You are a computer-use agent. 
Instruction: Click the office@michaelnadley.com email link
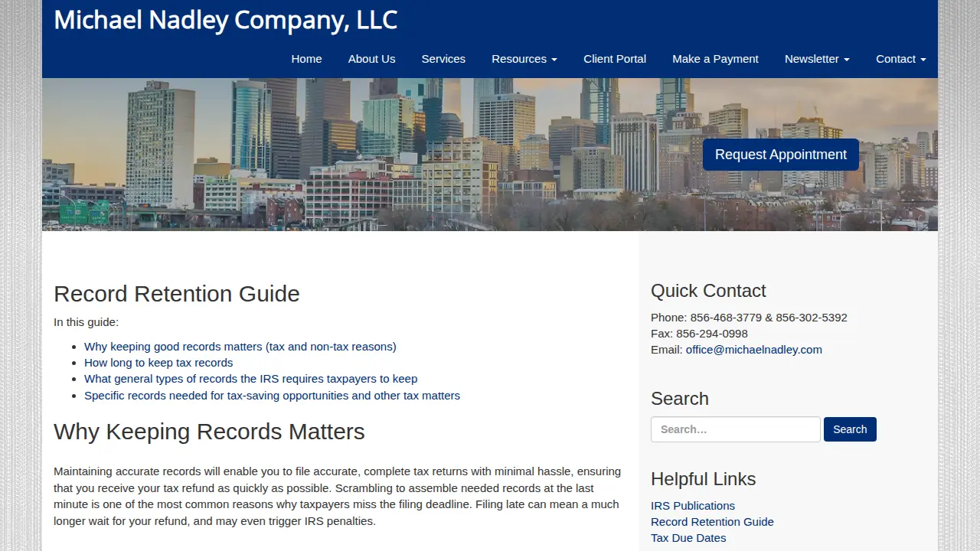[754, 350]
